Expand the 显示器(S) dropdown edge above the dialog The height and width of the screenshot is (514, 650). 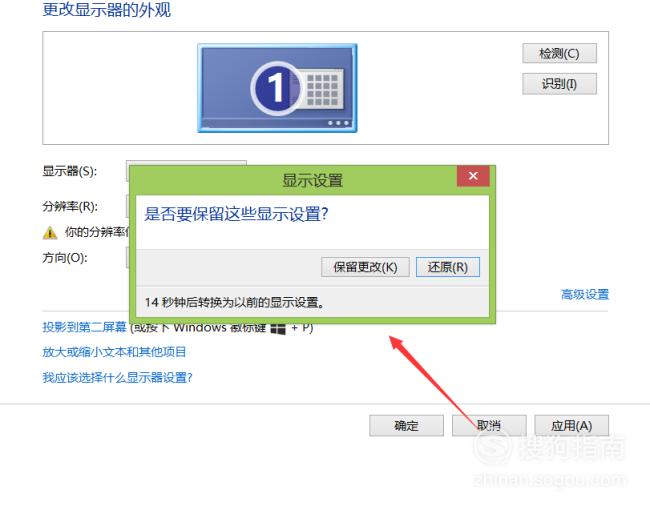click(x=186, y=163)
